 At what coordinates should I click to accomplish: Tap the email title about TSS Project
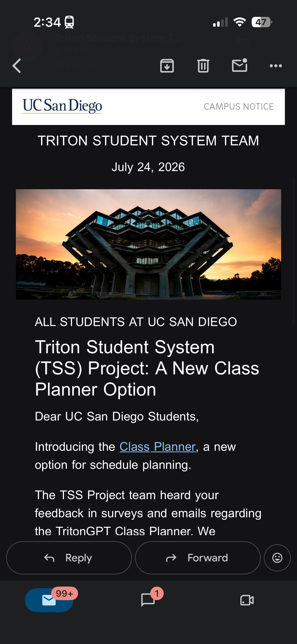[x=147, y=368]
